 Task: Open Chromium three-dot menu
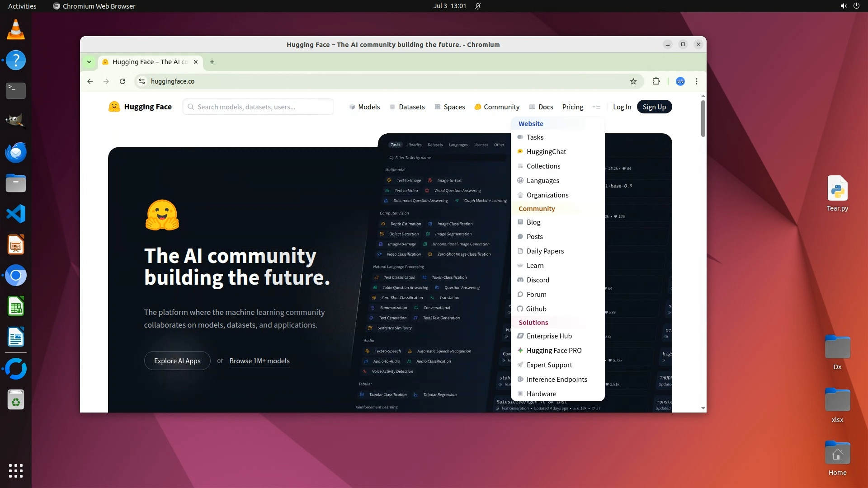(x=696, y=81)
